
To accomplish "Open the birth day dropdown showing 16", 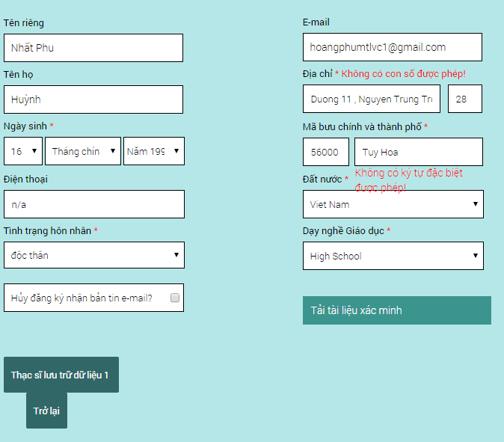I will [23, 151].
